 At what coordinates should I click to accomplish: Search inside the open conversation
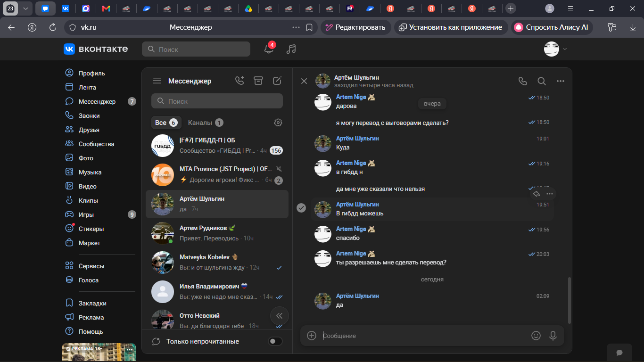[542, 81]
